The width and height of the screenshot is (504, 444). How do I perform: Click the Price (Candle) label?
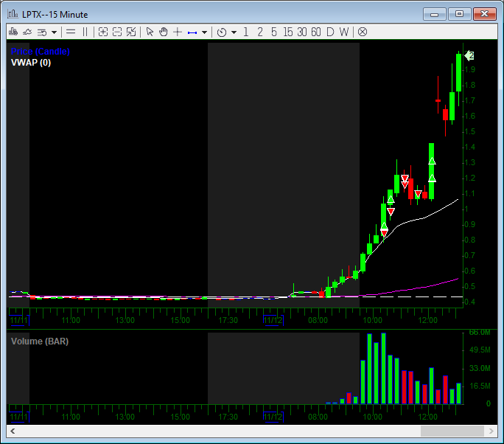(x=41, y=52)
